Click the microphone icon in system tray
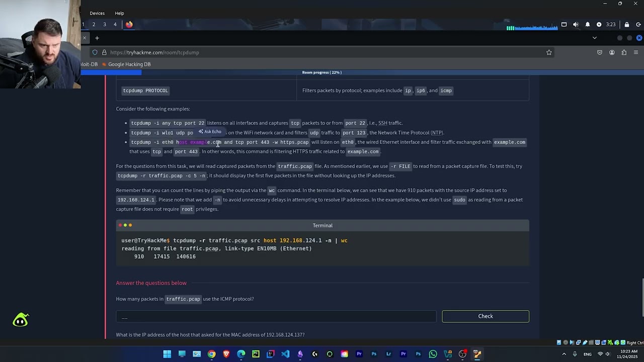 575,354
